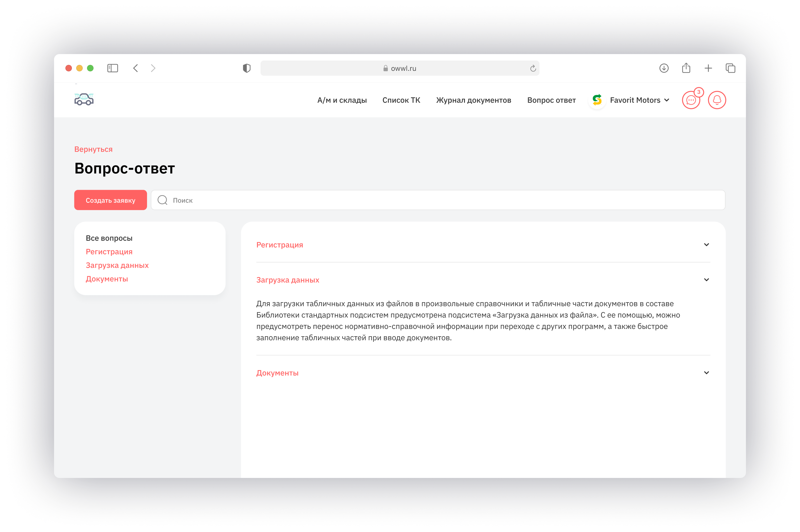Image resolution: width=800 pixels, height=532 pixels.
Task: Click the Документы accordion title
Action: (x=277, y=373)
